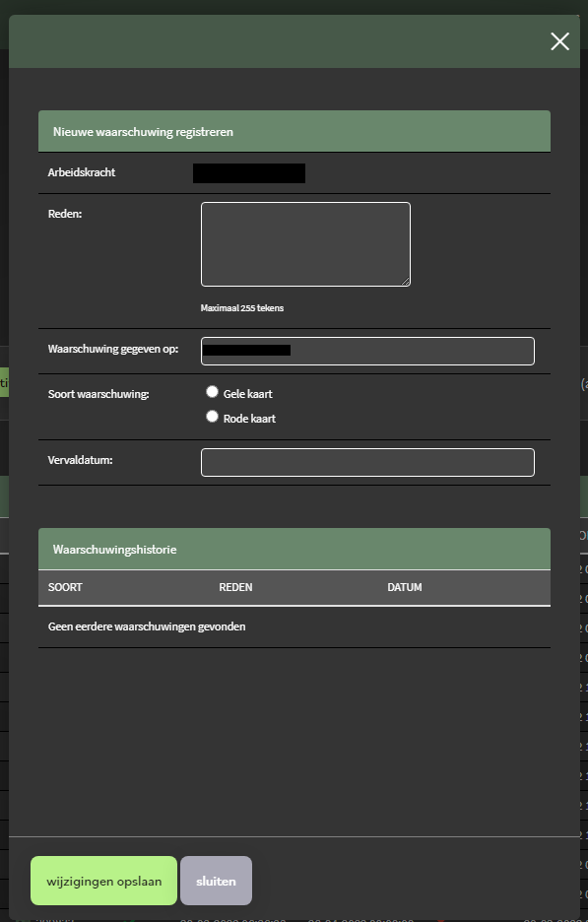588x922 pixels.
Task: Select the Gele kaart radio button
Action: point(213,392)
